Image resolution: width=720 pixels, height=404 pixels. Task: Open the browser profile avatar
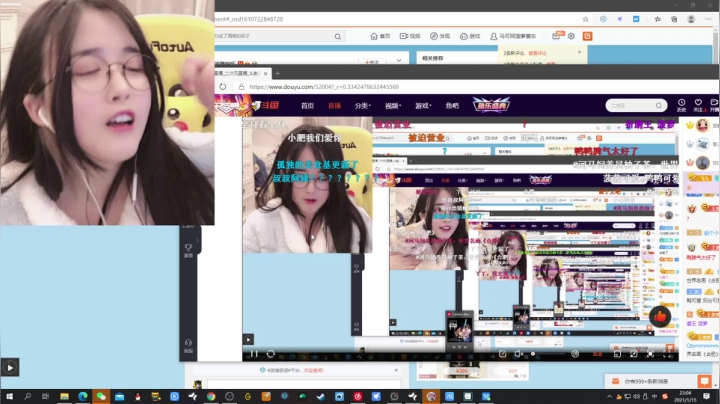tap(691, 19)
